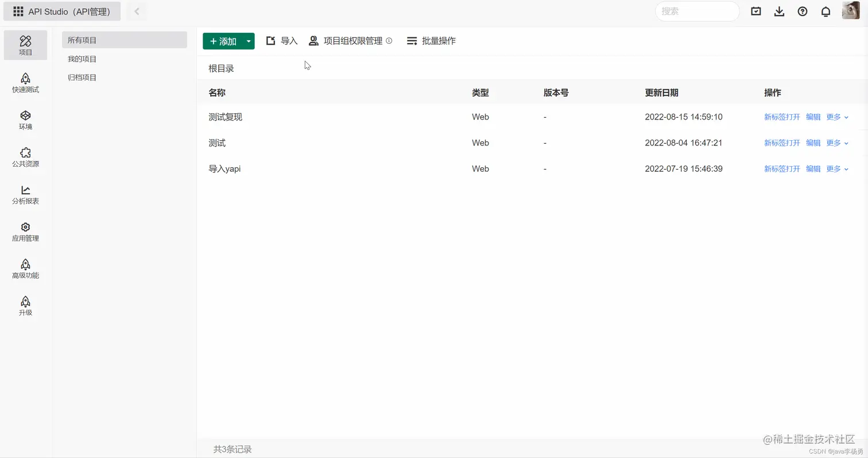Open the 高级功能 section
Screen dimensions: 868x458
(25, 268)
